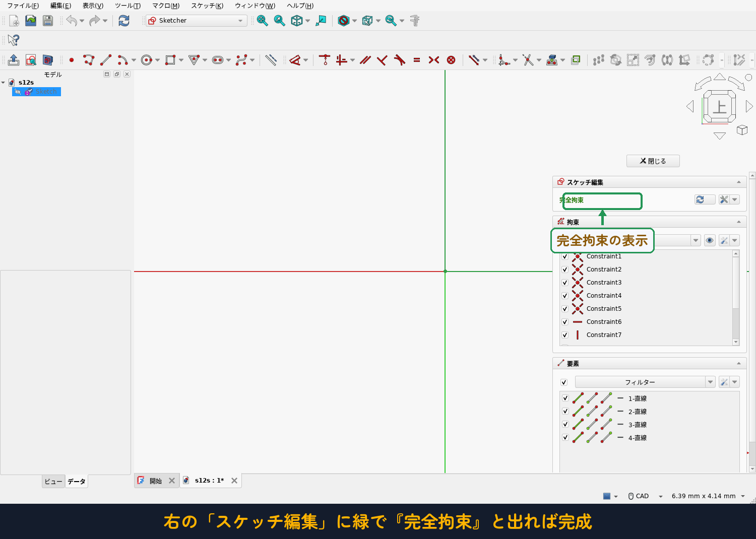Viewport: 756px width, 539px height.
Task: Toggle Constraint4 checkbox
Action: [565, 296]
